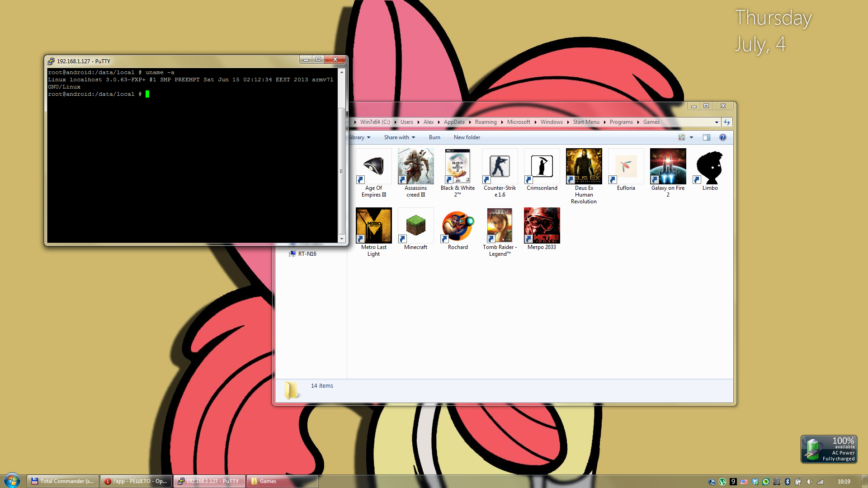Select the Tomb Raider - Legend shortcut
Viewport: 868px width, 488px height.
500,232
